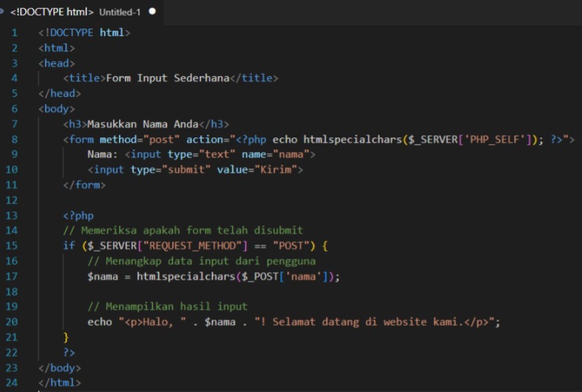The image size is (582, 392).
Task: Click the type="submit" attribute on line 10
Action: click(171, 169)
